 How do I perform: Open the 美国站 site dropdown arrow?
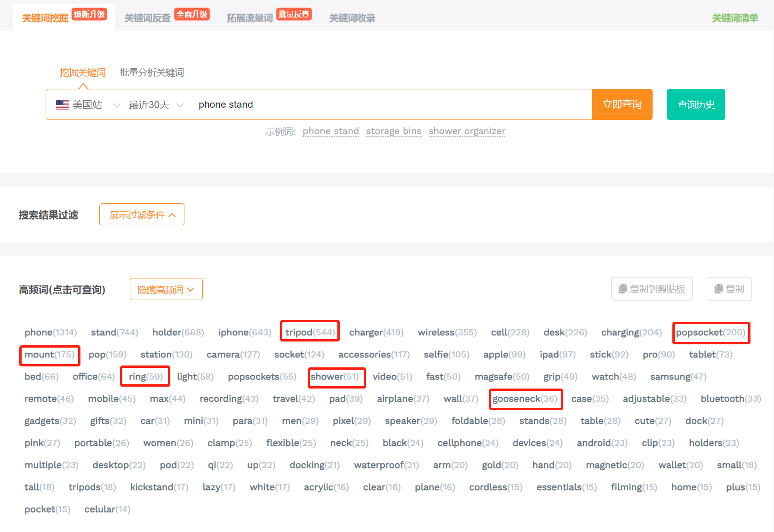point(117,105)
